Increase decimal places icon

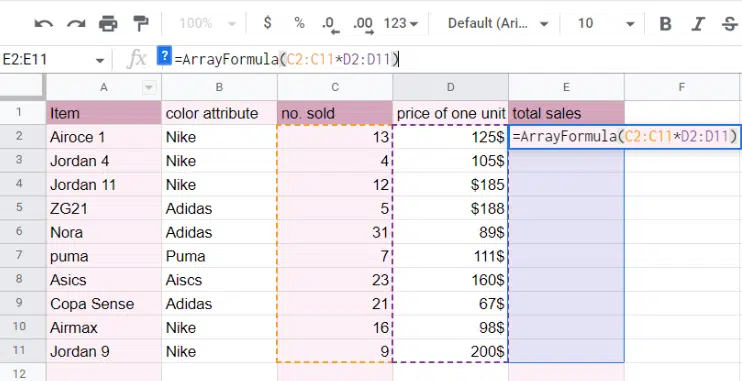coord(363,25)
